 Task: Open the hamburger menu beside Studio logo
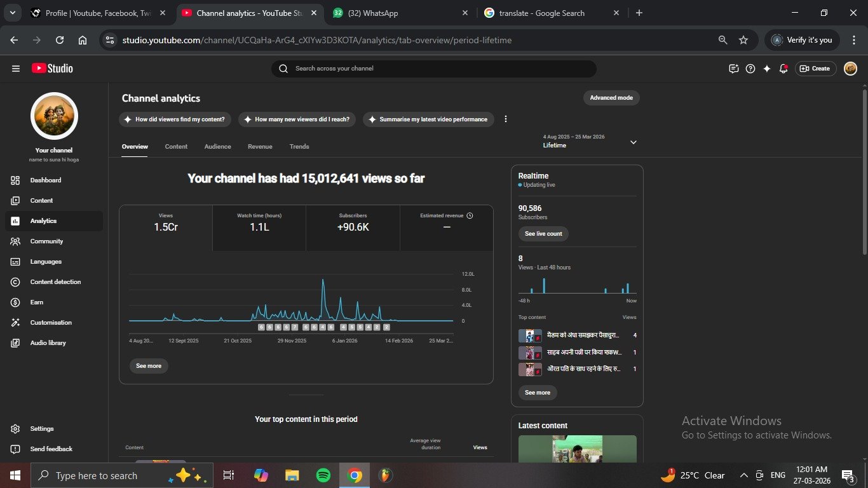pyautogui.click(x=16, y=69)
